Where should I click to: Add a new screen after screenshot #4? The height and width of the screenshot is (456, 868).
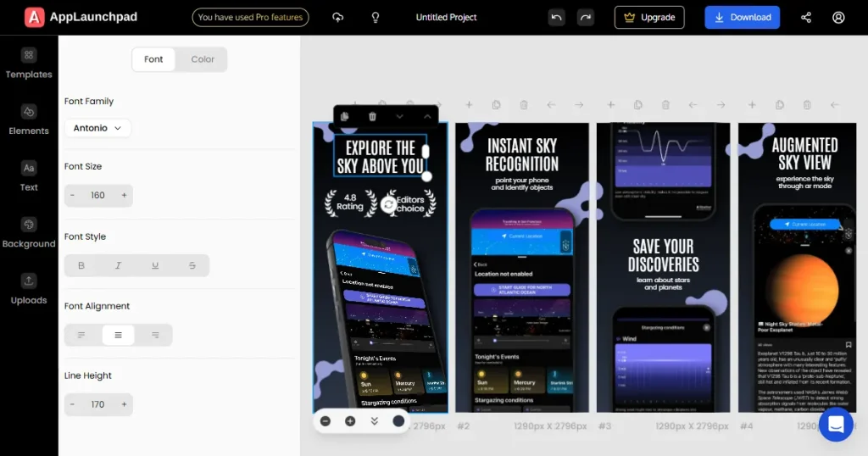pos(753,104)
